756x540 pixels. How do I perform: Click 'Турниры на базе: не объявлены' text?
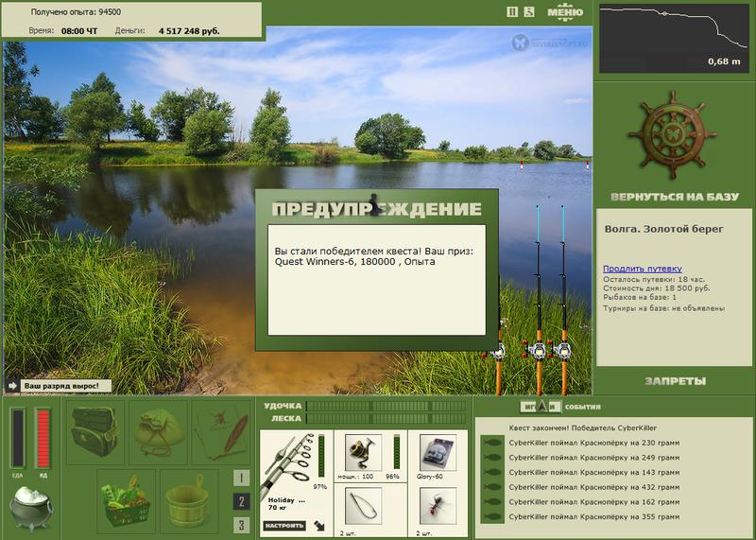click(664, 308)
